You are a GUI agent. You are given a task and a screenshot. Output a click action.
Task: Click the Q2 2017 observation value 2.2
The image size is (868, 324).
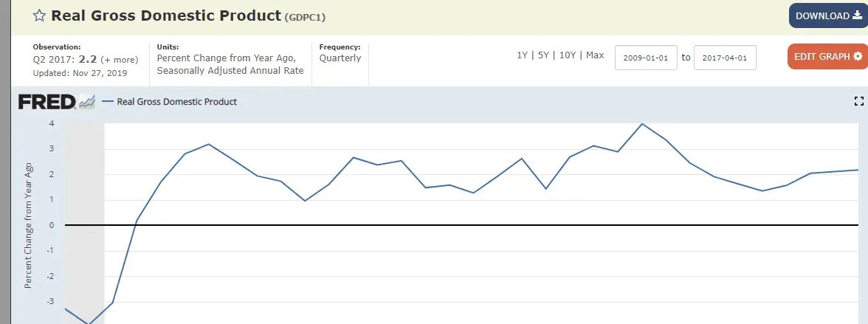point(88,59)
